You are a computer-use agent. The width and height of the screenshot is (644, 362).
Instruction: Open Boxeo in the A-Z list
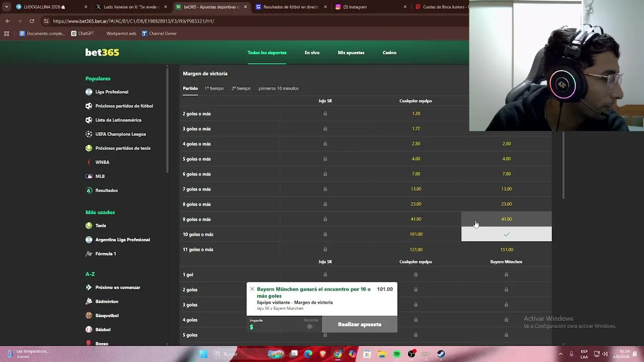coord(102,344)
